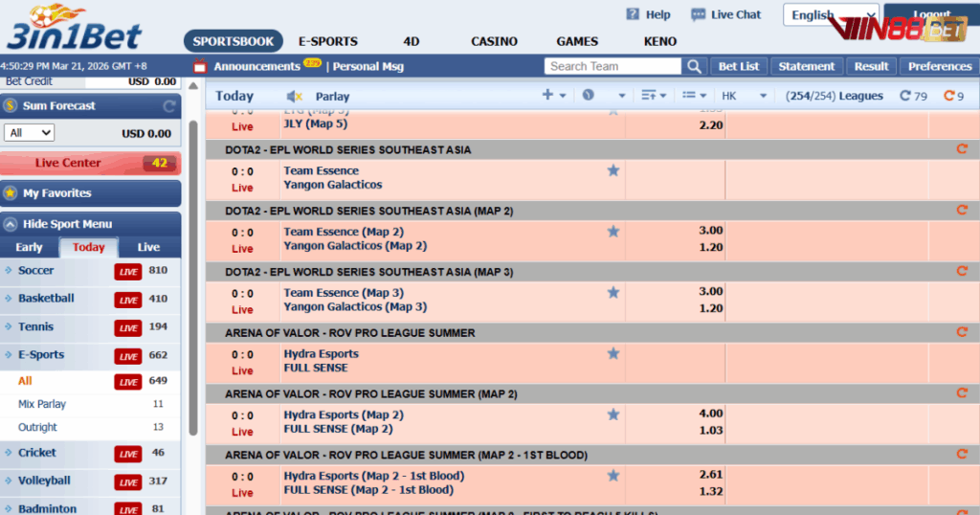Refresh the DOTA2 EPL Southeast Asia (Map 3) league
Screen dimensions: 980x515
click(962, 271)
